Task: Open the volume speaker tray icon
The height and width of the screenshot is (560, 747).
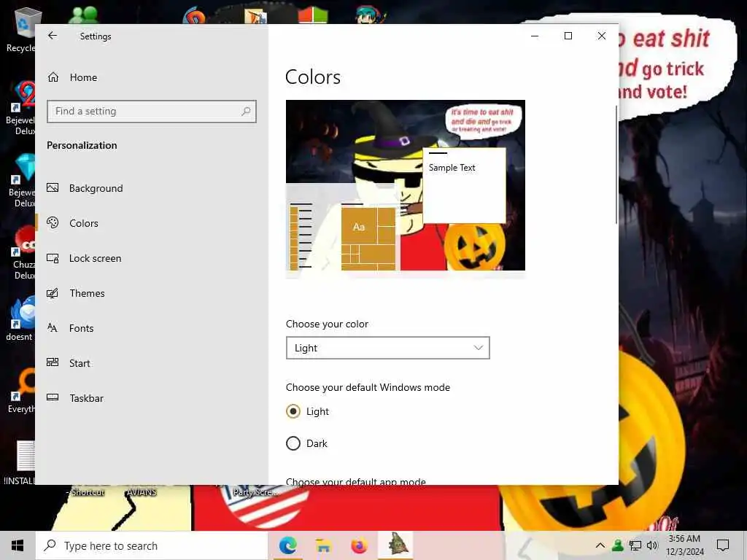Action: tap(652, 545)
